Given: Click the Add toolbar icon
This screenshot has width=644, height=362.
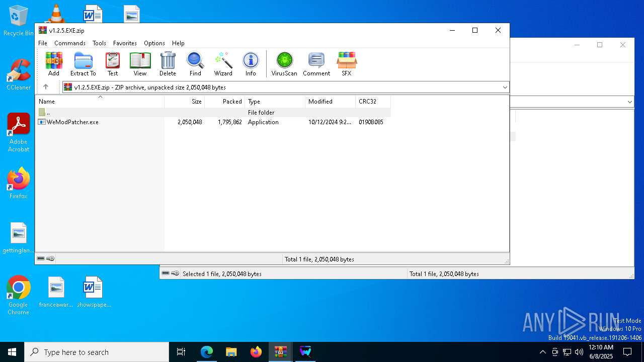Looking at the screenshot, I should pyautogui.click(x=54, y=64).
